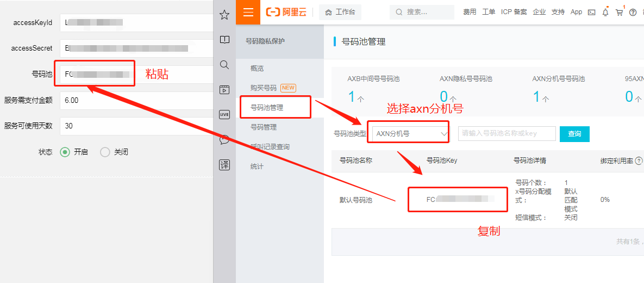Open 呼叫记录查询 in the side menu
This screenshot has height=283, width=644.
pyautogui.click(x=270, y=147)
